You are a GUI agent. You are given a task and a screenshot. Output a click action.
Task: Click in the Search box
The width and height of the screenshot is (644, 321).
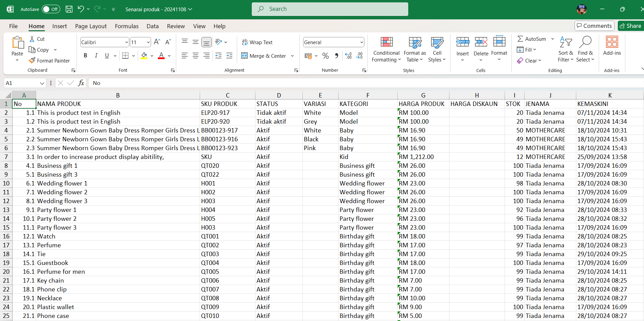330,9
